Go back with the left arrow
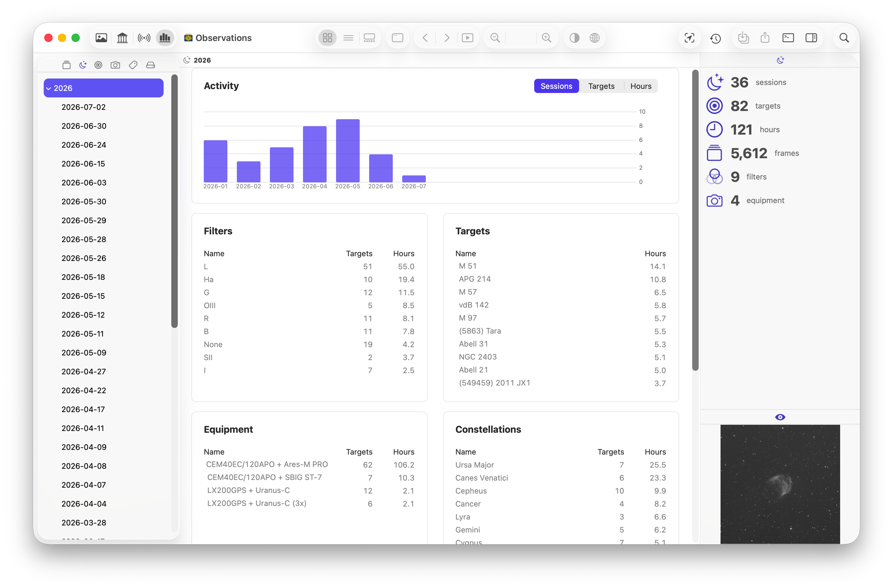 425,38
